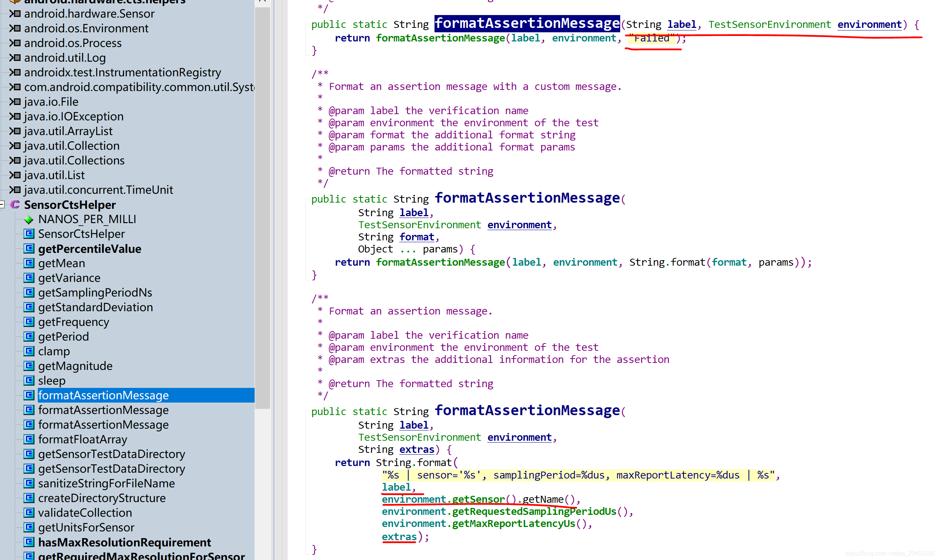Click the symbol panel vertical scrollbar thumb
This screenshot has height=560, width=938.
point(262,208)
